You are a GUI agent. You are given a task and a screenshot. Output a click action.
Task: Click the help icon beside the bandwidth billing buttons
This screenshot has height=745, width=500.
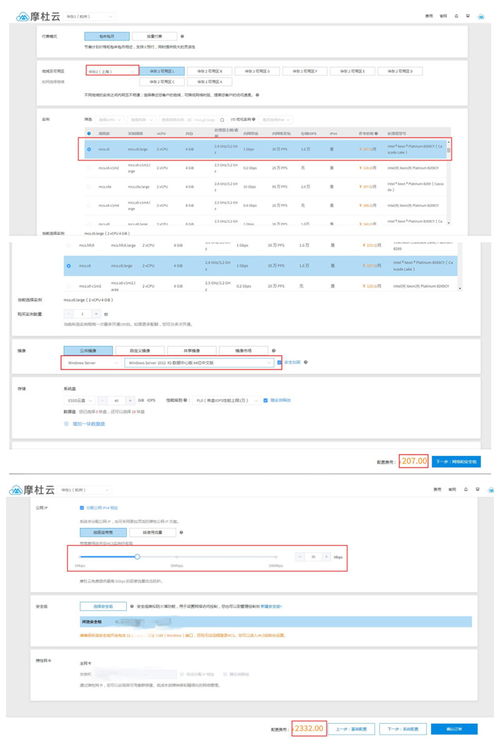[x=182, y=532]
